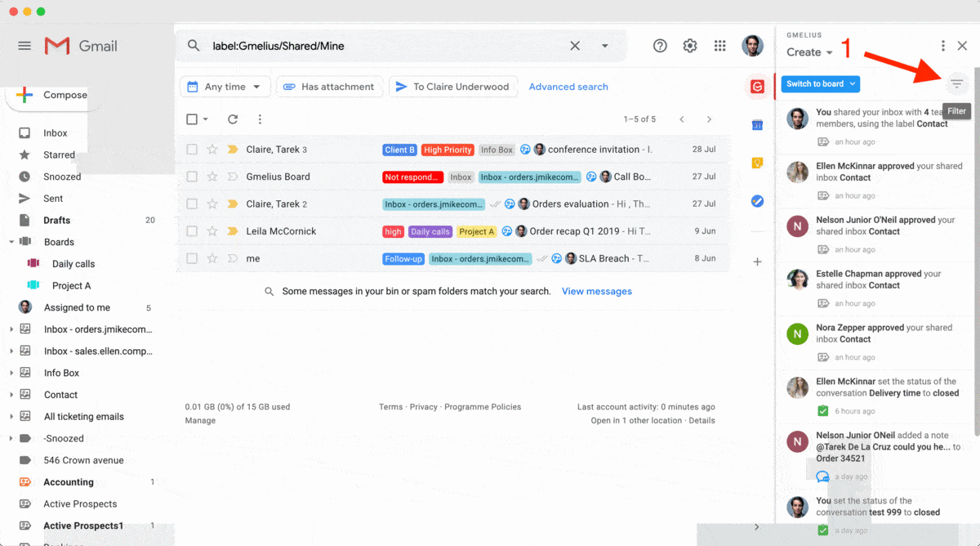Close the Gmelius side panel
Image resolution: width=980 pixels, height=546 pixels.
(963, 47)
